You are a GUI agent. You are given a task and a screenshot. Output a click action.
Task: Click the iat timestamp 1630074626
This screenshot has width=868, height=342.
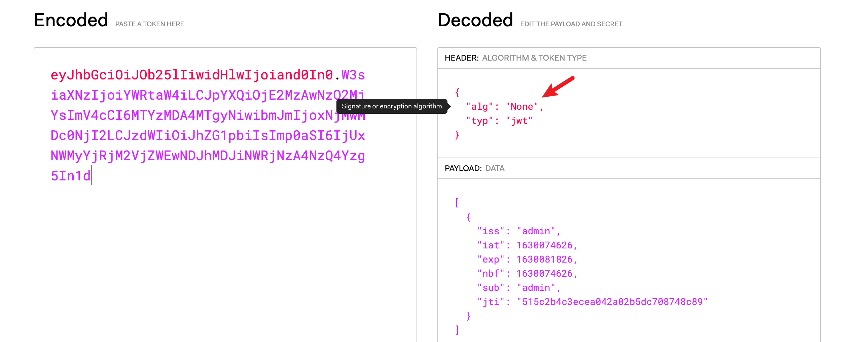click(x=544, y=245)
